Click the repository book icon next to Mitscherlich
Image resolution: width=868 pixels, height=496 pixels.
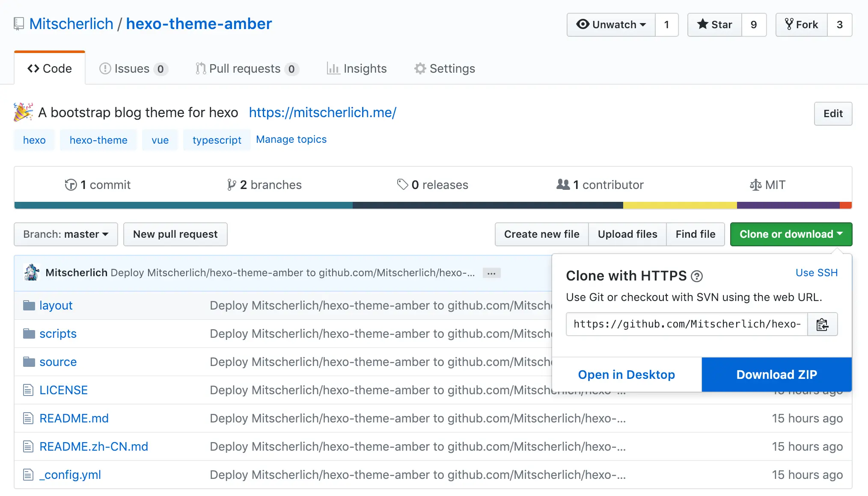click(19, 24)
